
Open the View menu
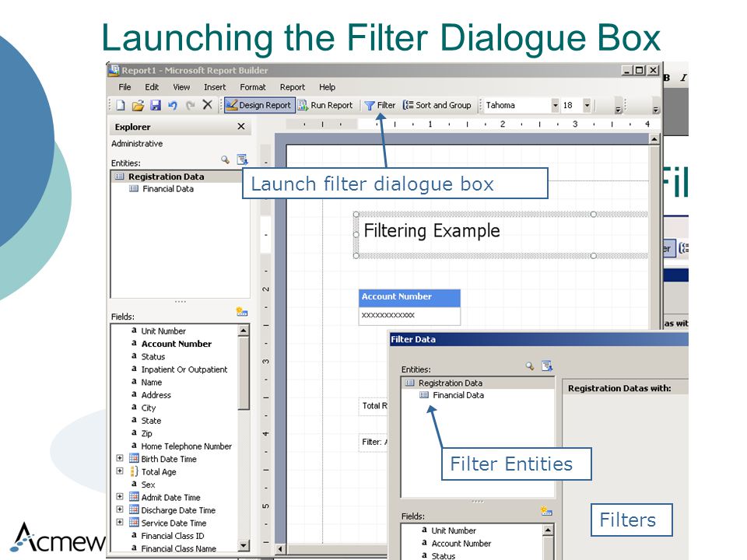(x=181, y=87)
